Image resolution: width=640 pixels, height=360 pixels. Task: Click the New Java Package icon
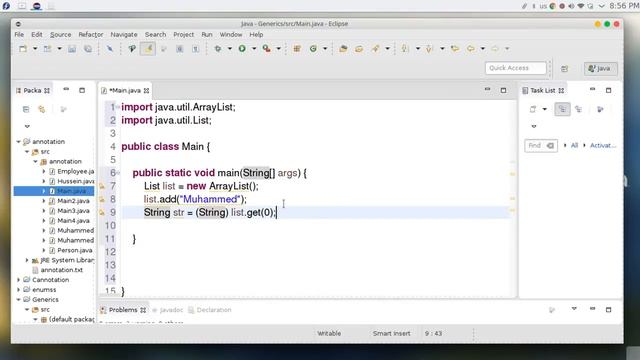pos(297,49)
